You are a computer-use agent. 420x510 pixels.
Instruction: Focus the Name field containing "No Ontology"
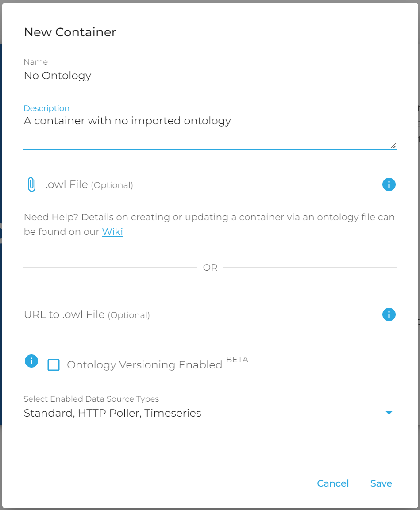point(210,76)
